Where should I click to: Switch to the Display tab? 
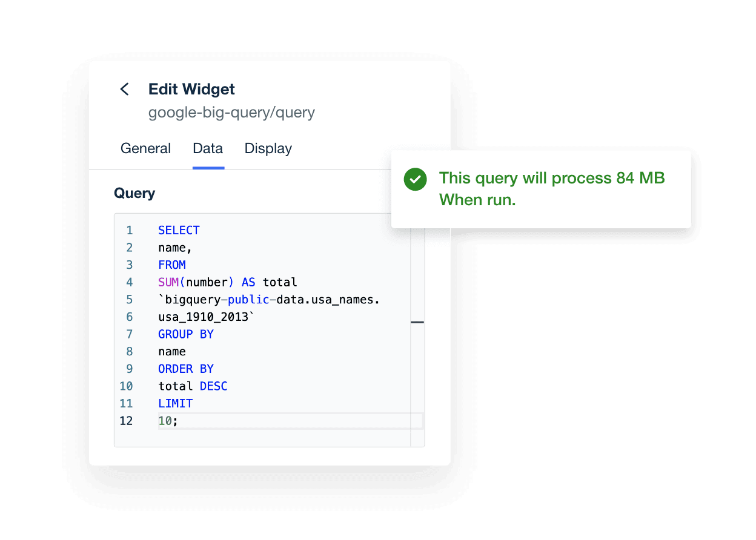coord(268,148)
